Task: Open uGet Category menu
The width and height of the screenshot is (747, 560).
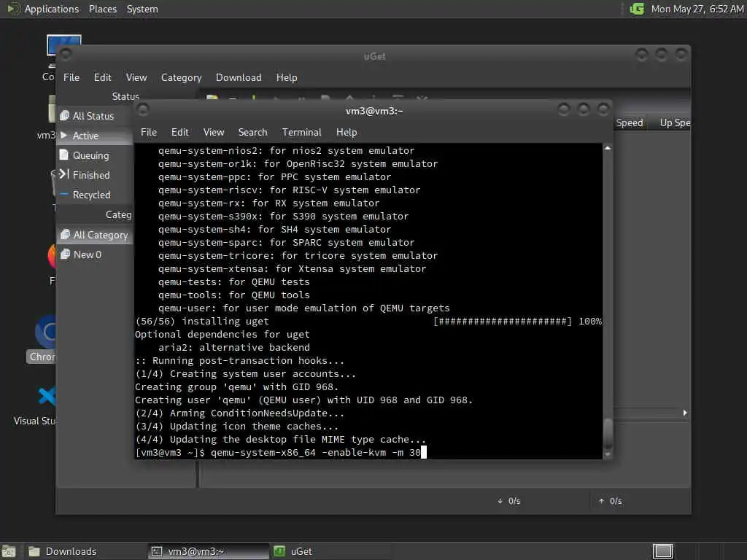Action: point(181,77)
